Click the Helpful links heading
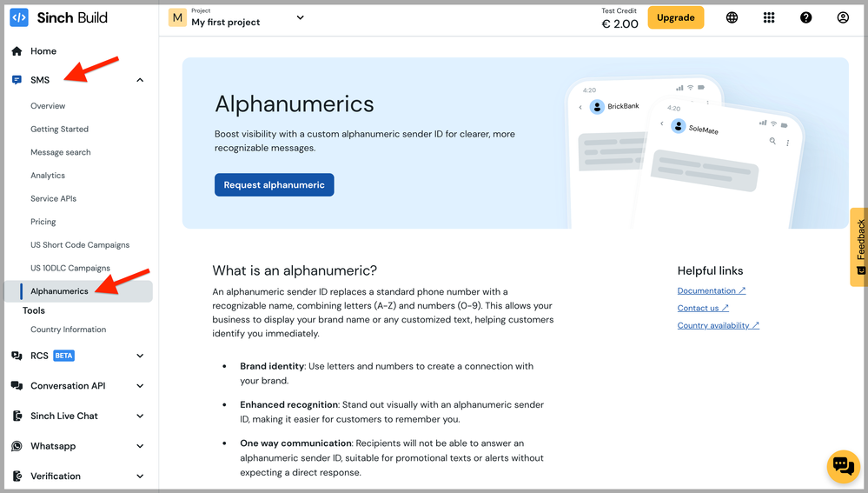This screenshot has height=493, width=868. tap(710, 271)
